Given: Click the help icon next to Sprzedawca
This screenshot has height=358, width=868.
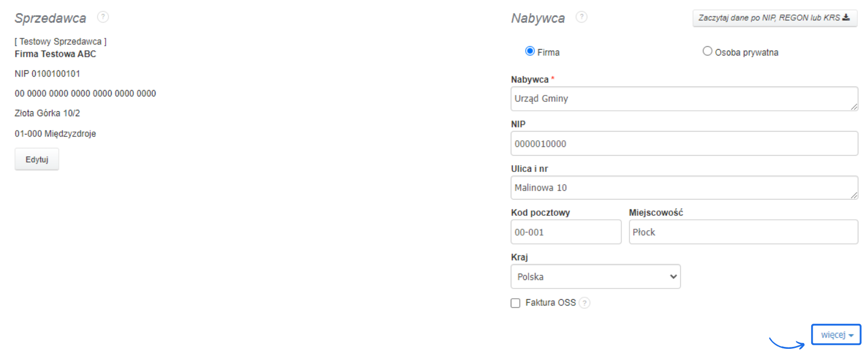Looking at the screenshot, I should point(103,17).
